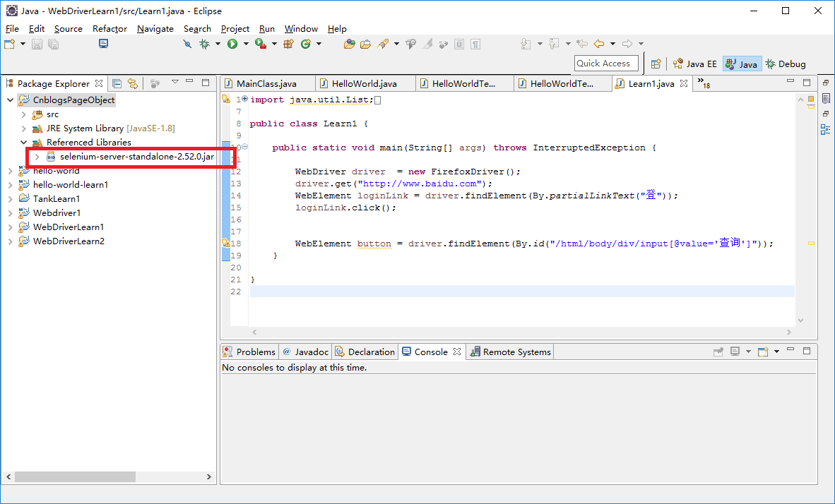Expand the TankLearn1 project
835x504 pixels.
click(10, 199)
